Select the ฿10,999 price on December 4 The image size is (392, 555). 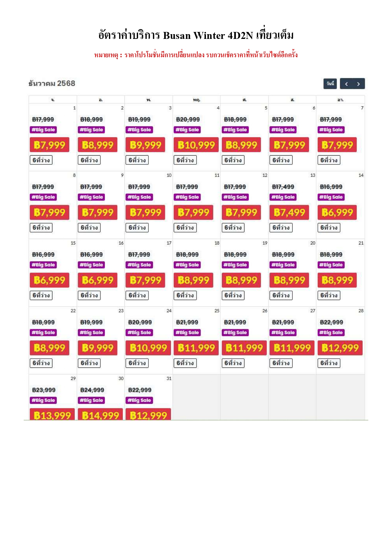pos(196,145)
